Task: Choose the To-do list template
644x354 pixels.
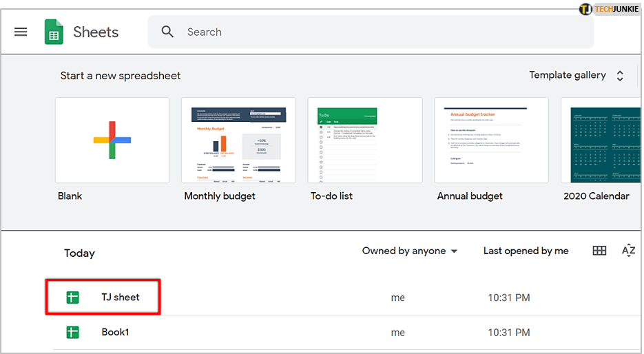Action: coord(365,140)
